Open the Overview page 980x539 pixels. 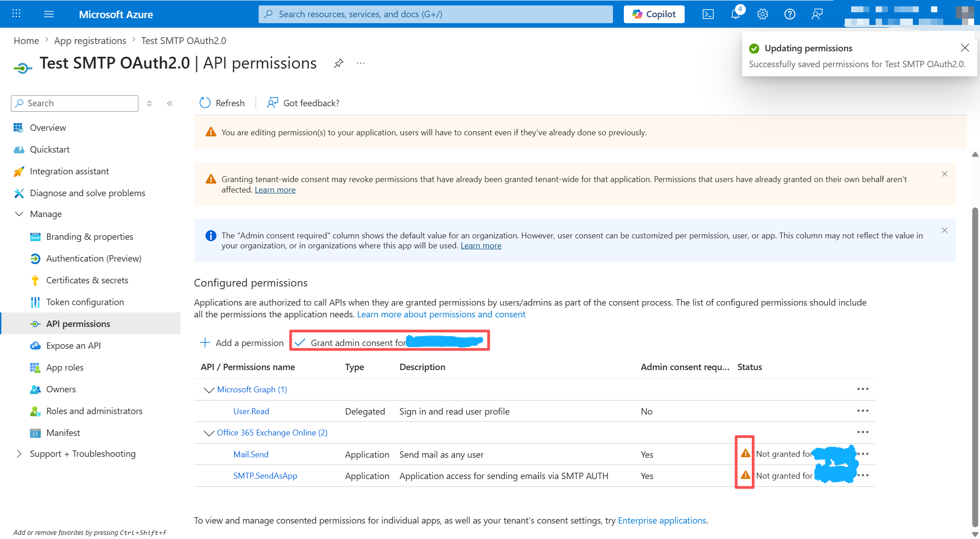(x=48, y=128)
